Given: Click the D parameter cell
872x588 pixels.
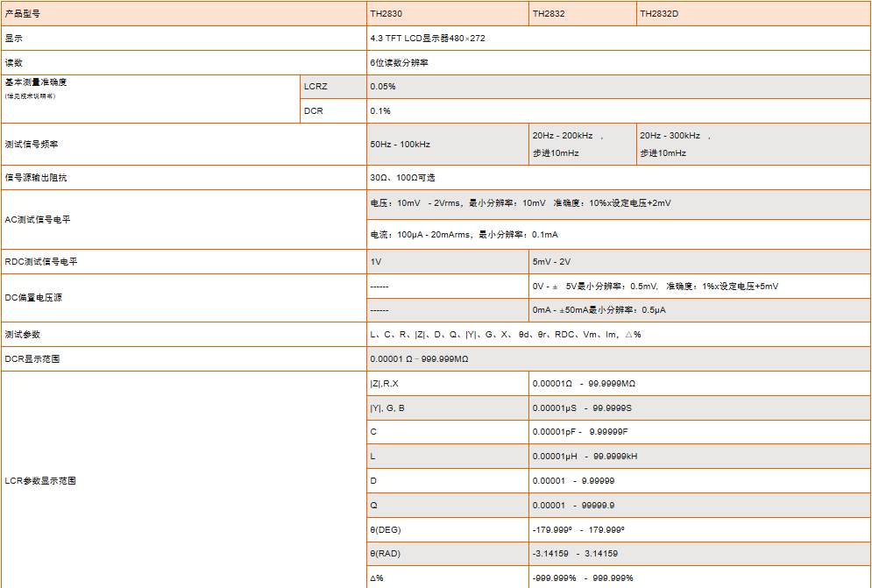Looking at the screenshot, I should [448, 480].
